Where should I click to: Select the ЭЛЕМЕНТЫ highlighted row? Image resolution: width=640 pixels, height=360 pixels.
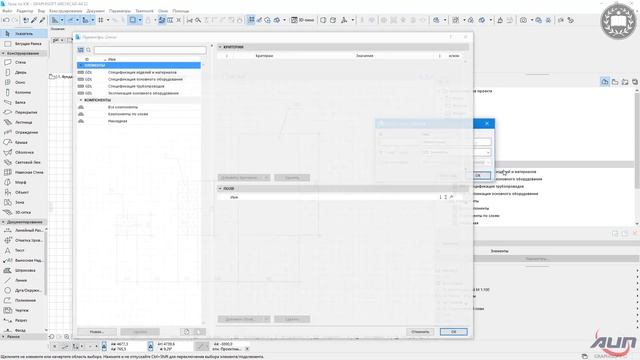139,65
